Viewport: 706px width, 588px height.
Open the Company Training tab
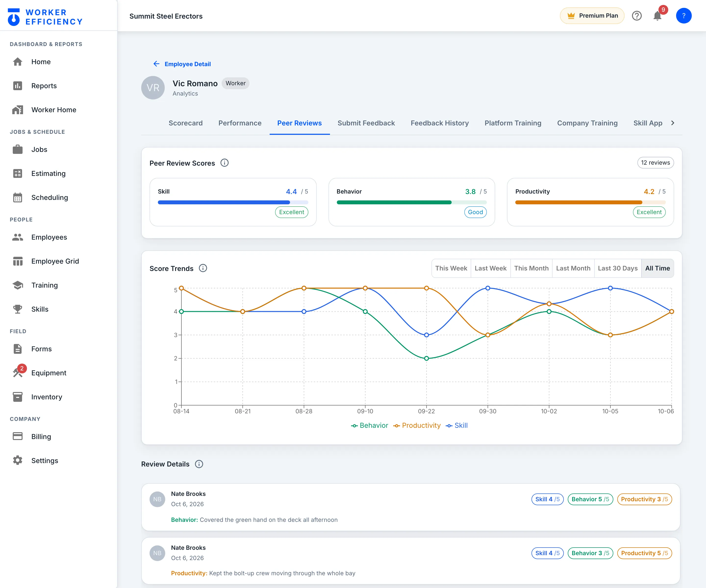click(x=587, y=123)
